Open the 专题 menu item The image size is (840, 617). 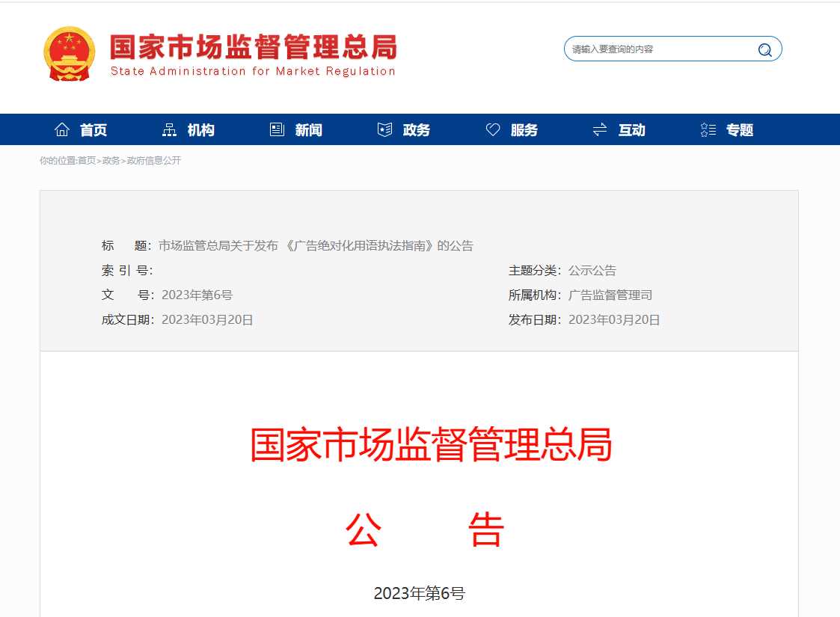[x=740, y=130]
